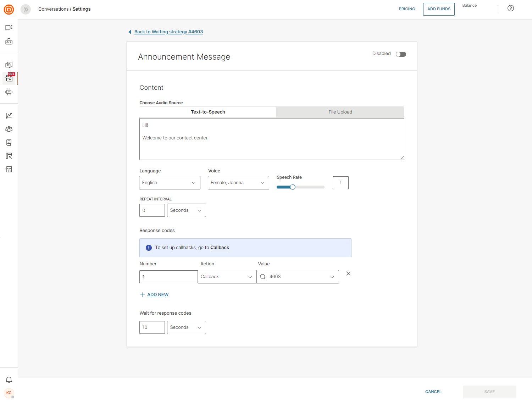Switch to the File Upload tab
Image resolution: width=532 pixels, height=403 pixels.
click(x=340, y=112)
